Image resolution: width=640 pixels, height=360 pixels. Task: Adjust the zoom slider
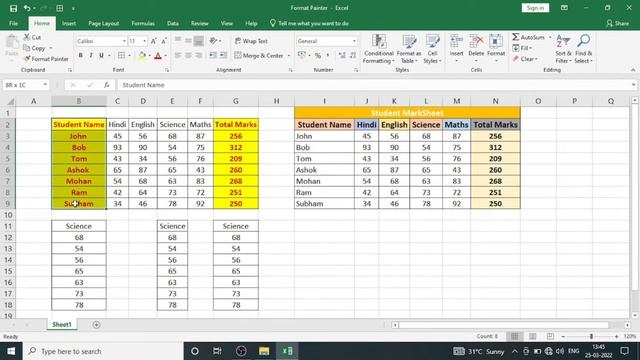coord(591,336)
